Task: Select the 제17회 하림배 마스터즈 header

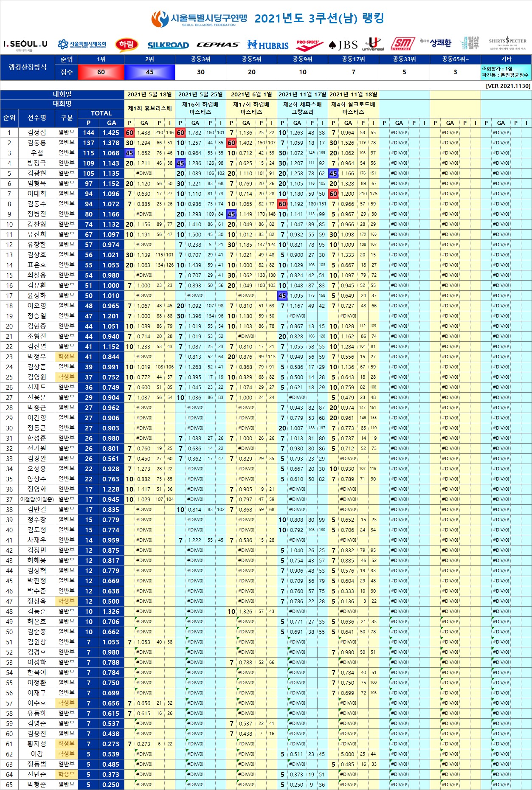Action: (251, 108)
